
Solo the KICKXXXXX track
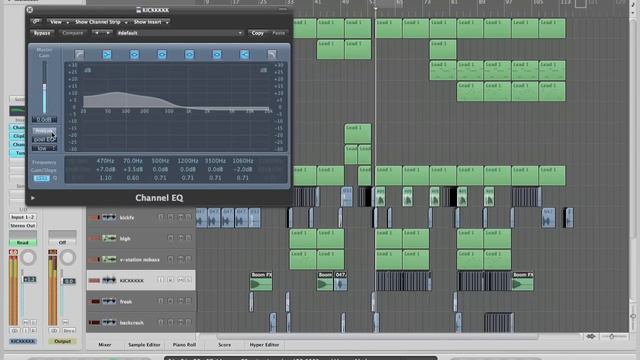[188, 280]
